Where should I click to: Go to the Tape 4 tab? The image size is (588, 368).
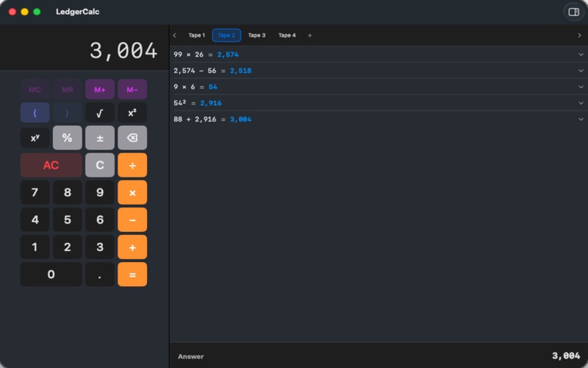click(287, 35)
